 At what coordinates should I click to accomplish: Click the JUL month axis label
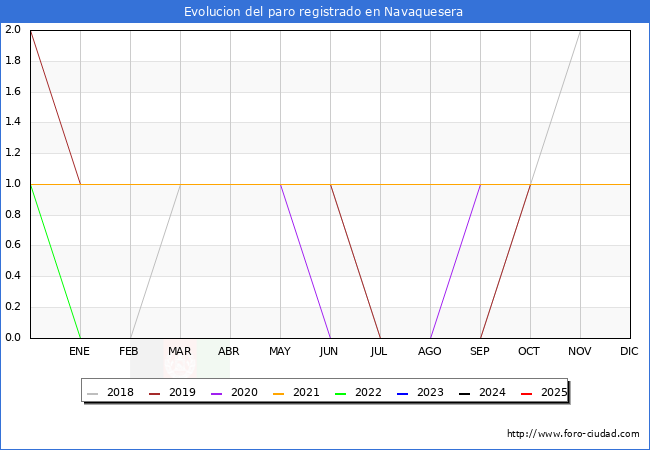379,351
